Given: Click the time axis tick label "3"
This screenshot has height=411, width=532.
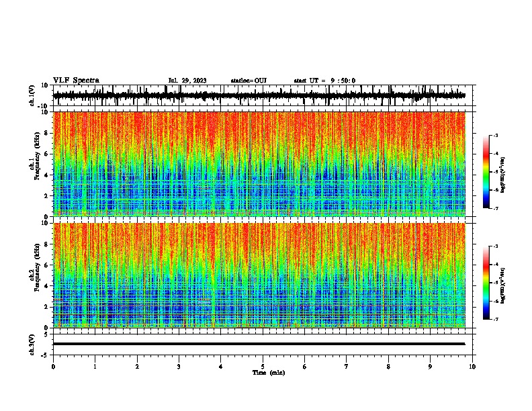Looking at the screenshot, I should tap(179, 367).
